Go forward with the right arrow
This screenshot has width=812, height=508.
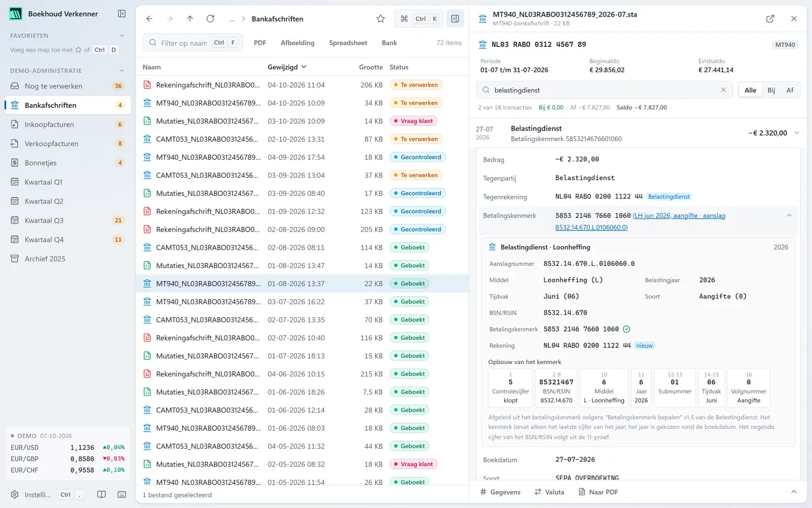170,19
